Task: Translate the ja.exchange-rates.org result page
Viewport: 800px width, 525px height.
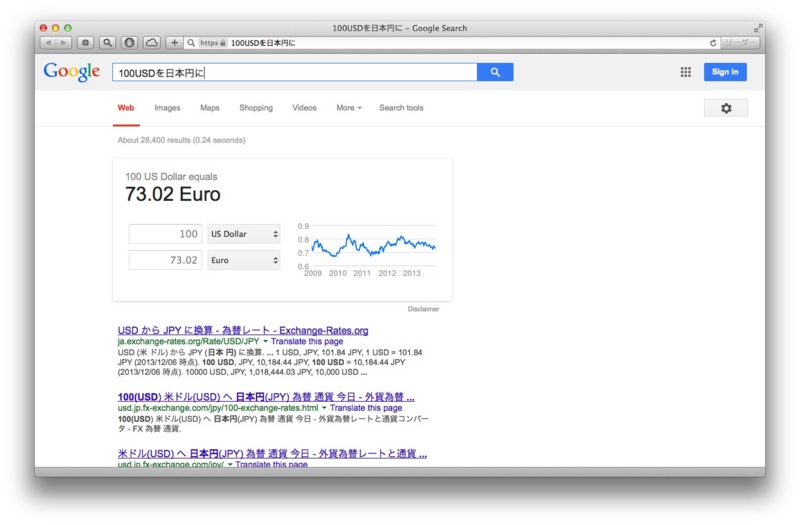Action: coord(307,341)
